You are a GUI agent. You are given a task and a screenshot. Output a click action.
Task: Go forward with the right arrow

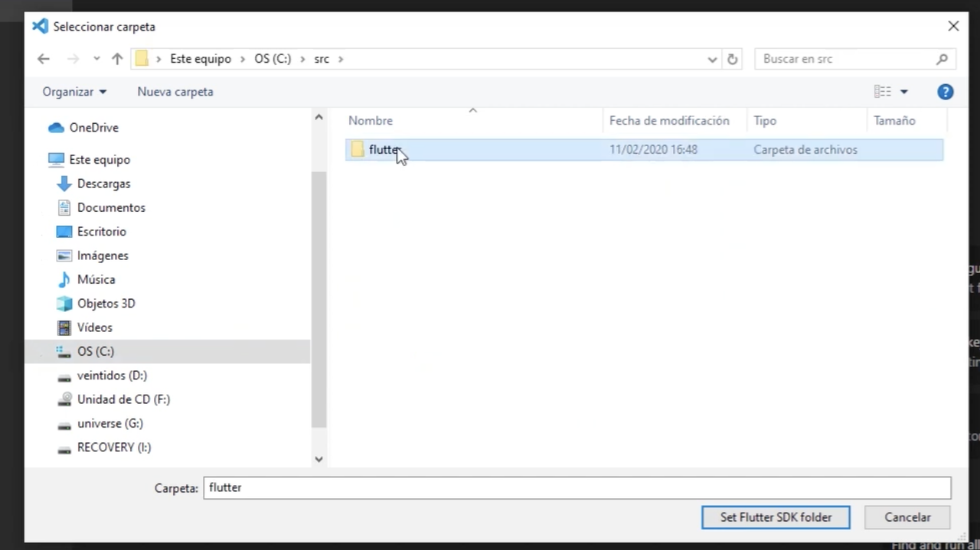point(73,59)
